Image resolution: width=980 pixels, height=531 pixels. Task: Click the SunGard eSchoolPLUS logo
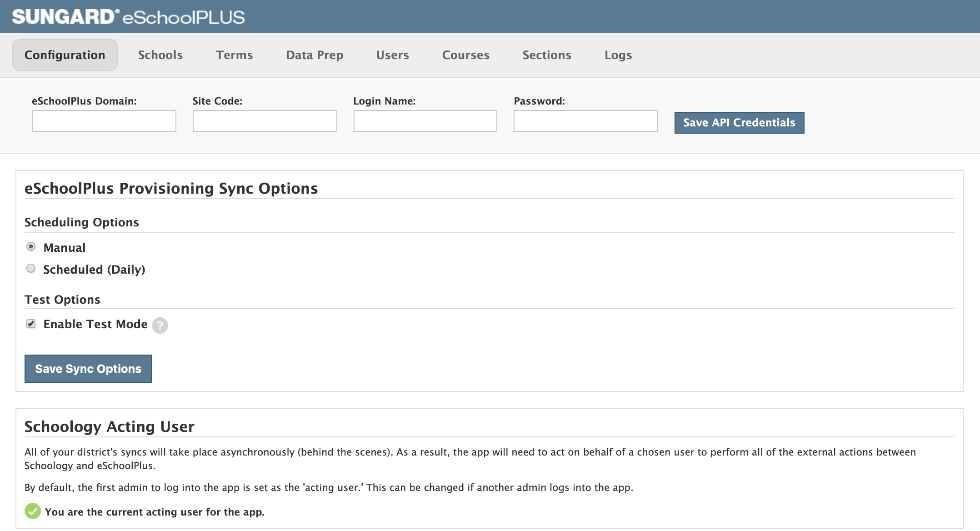pos(128,17)
